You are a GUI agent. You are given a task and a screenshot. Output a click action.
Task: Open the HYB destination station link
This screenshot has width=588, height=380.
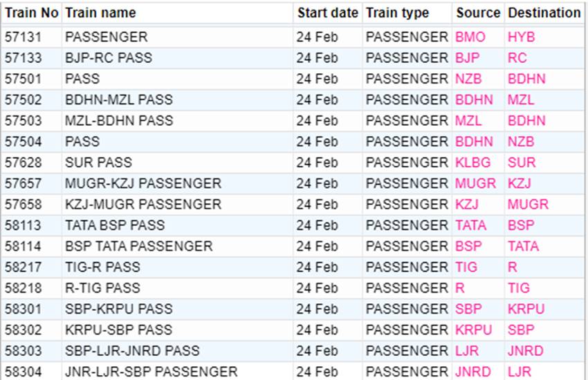521,37
